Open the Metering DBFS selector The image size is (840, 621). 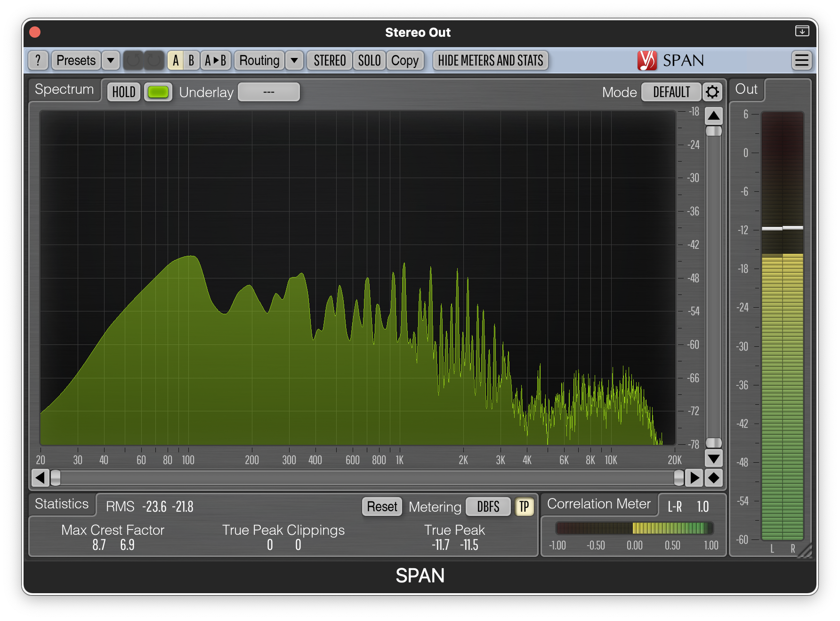[x=488, y=507]
